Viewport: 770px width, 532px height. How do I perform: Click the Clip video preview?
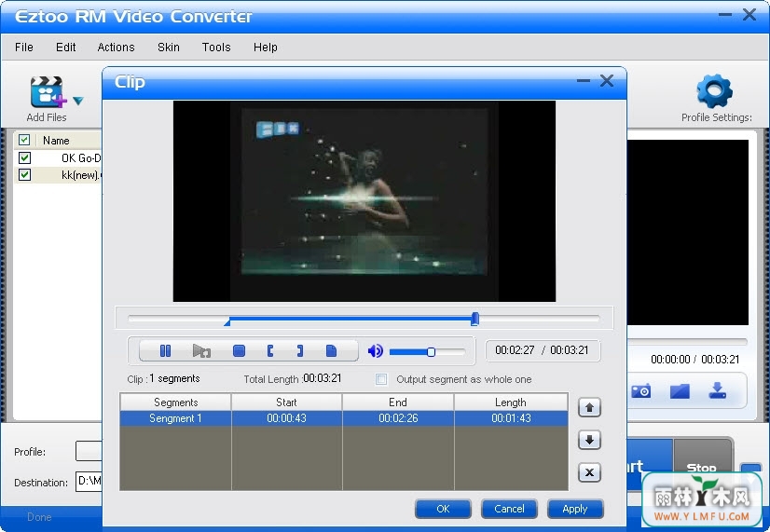(364, 201)
